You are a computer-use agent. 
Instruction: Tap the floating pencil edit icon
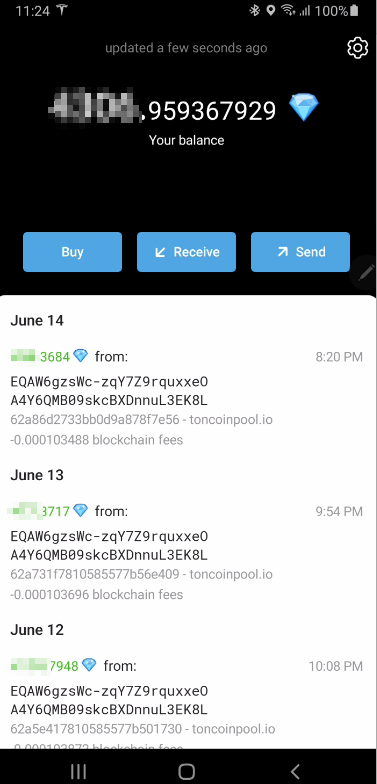pyautogui.click(x=365, y=272)
